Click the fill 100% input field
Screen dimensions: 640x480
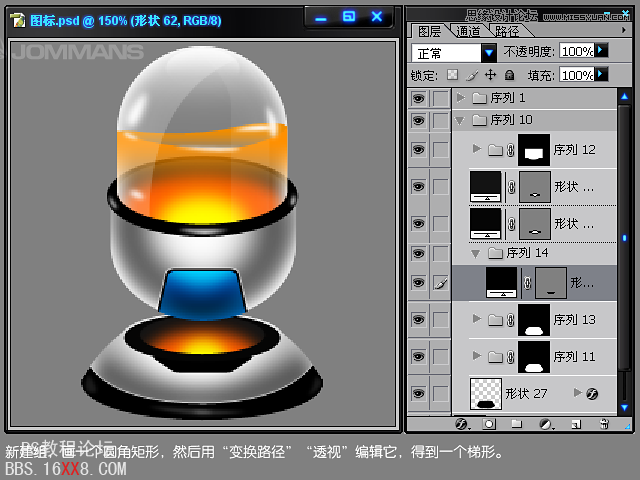coord(575,75)
